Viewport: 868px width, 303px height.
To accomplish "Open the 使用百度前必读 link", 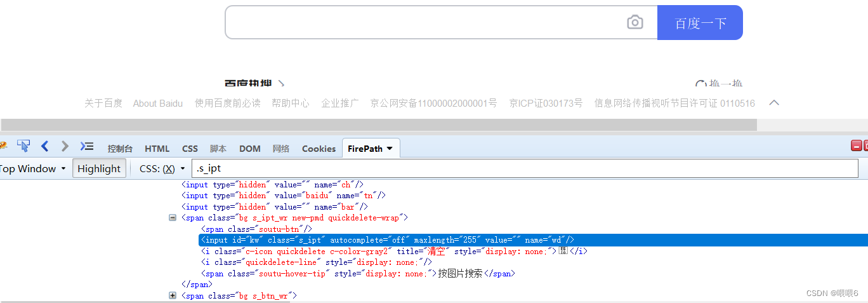I will (227, 103).
